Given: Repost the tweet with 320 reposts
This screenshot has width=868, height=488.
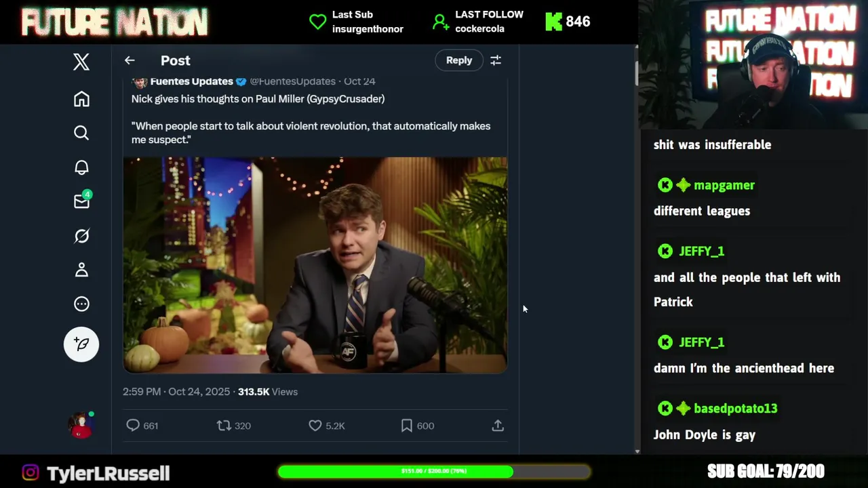Looking at the screenshot, I should pyautogui.click(x=224, y=426).
